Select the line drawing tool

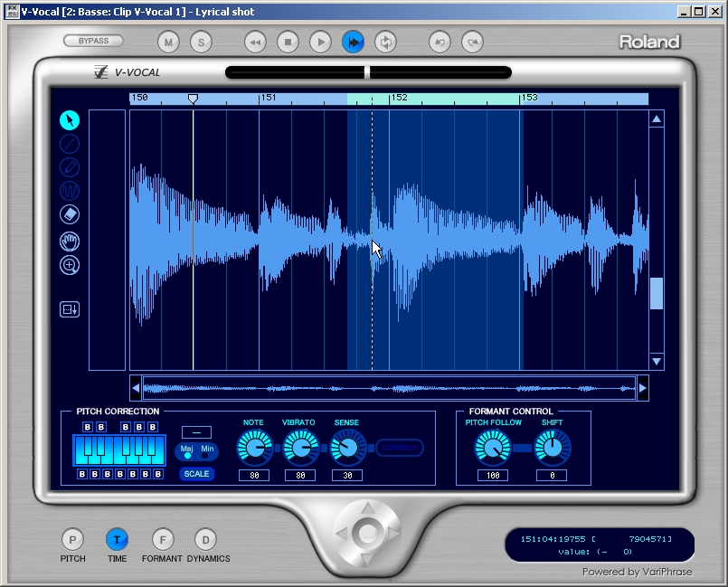pos(68,144)
